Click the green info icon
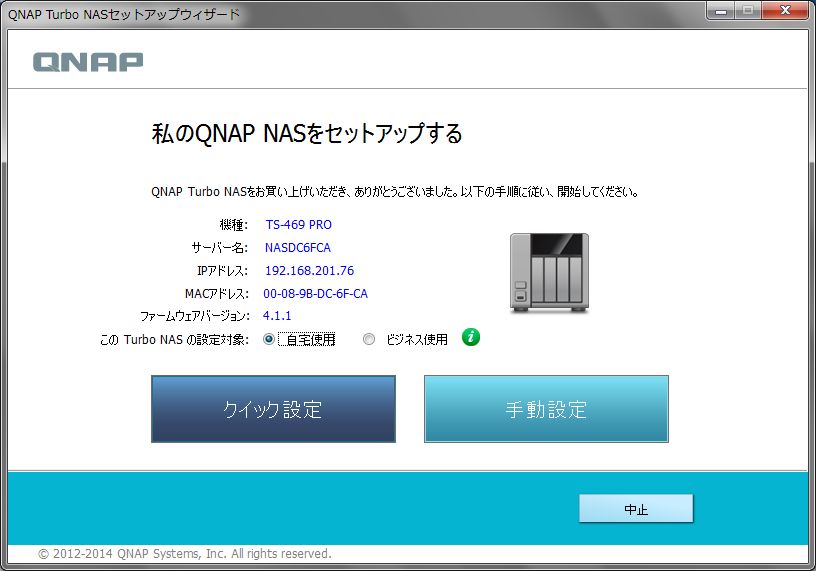 pyautogui.click(x=471, y=337)
